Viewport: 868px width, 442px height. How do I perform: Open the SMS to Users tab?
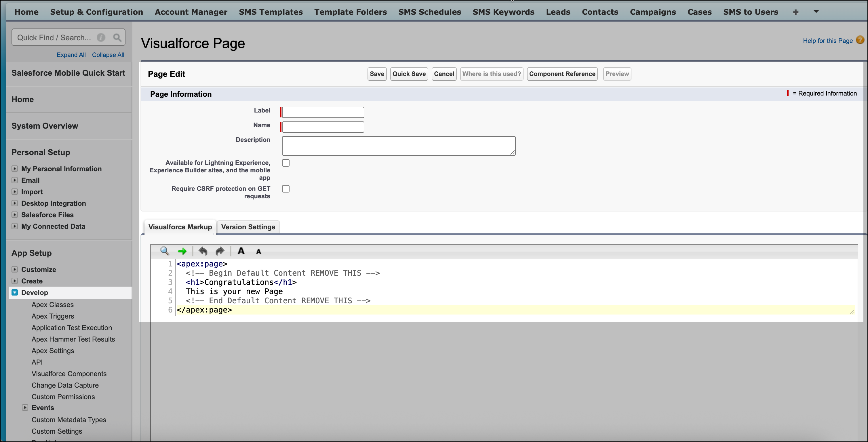[x=751, y=12]
